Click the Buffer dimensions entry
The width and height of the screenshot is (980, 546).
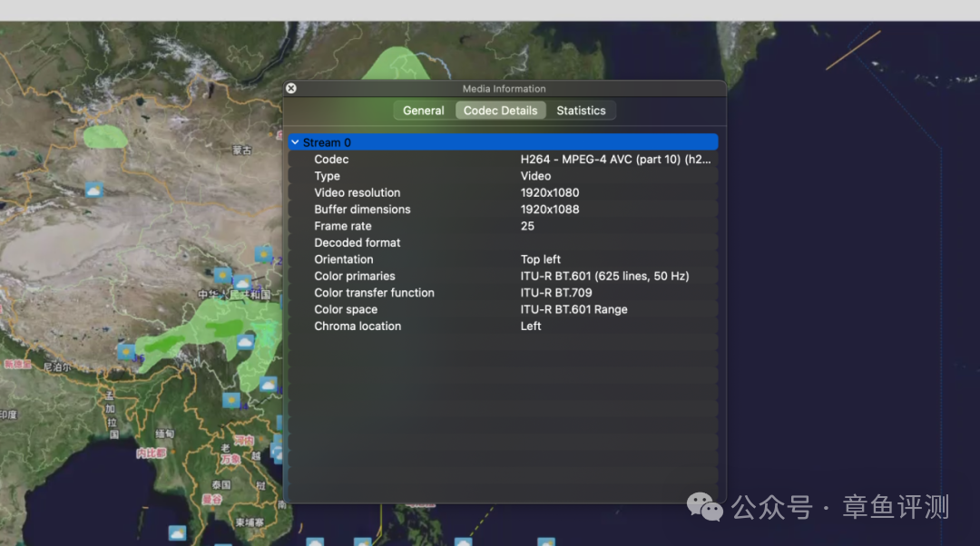coord(504,210)
